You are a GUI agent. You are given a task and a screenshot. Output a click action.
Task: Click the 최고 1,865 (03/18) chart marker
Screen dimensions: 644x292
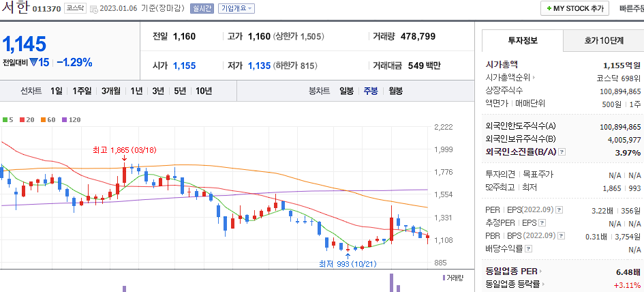pos(125,150)
